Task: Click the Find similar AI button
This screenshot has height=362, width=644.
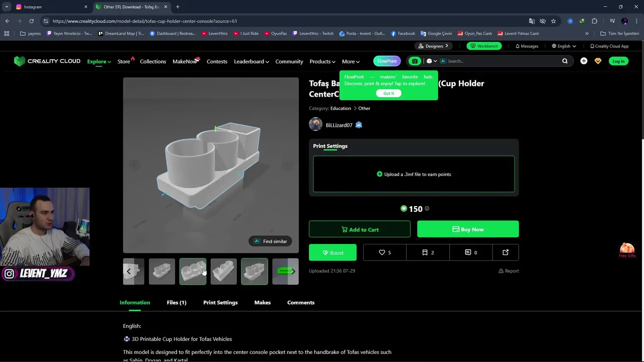Action: pyautogui.click(x=270, y=241)
